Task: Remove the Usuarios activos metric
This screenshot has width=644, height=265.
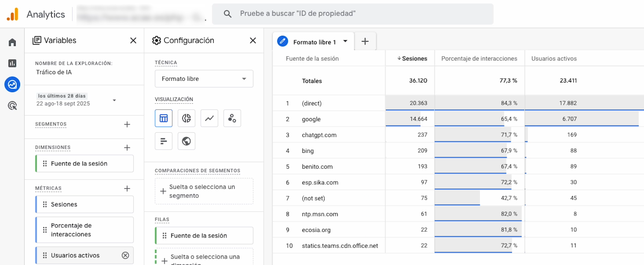Action: 125,255
